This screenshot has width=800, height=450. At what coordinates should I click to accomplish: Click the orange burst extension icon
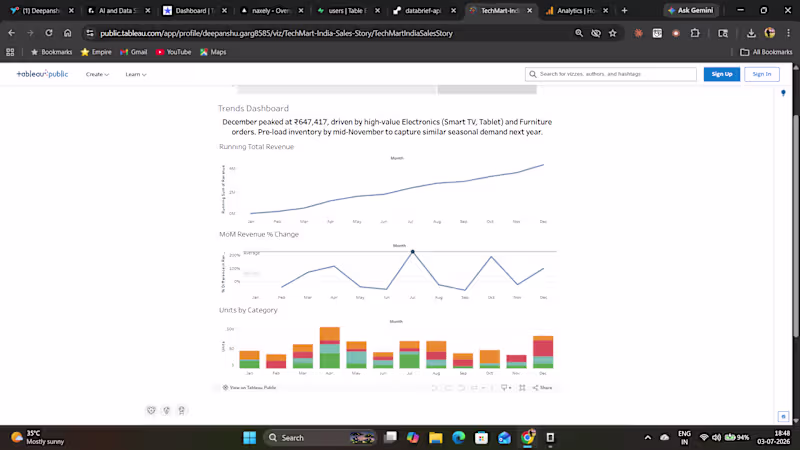[x=638, y=33]
